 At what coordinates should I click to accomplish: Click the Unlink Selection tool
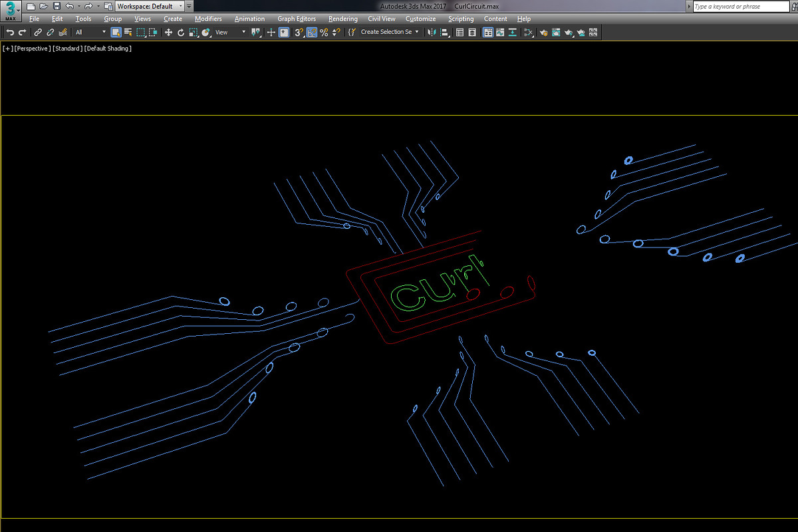click(51, 32)
